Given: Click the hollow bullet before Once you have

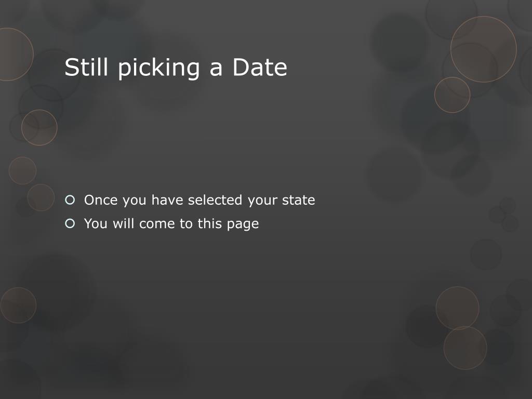Looking at the screenshot, I should pyautogui.click(x=70, y=200).
